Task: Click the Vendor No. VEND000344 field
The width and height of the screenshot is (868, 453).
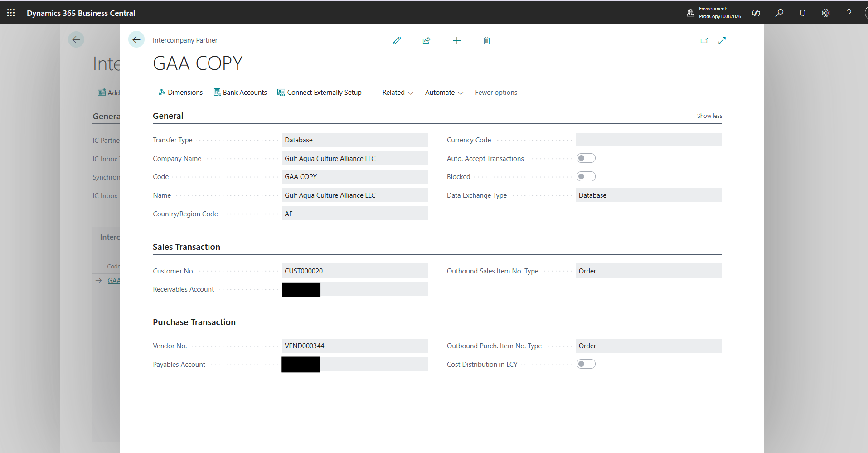Action: click(355, 346)
